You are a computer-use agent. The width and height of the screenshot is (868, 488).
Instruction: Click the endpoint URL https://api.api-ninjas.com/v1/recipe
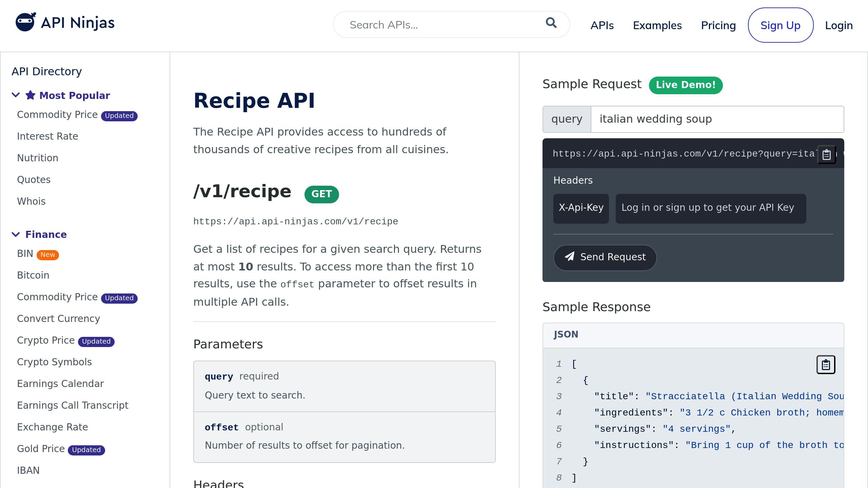295,222
